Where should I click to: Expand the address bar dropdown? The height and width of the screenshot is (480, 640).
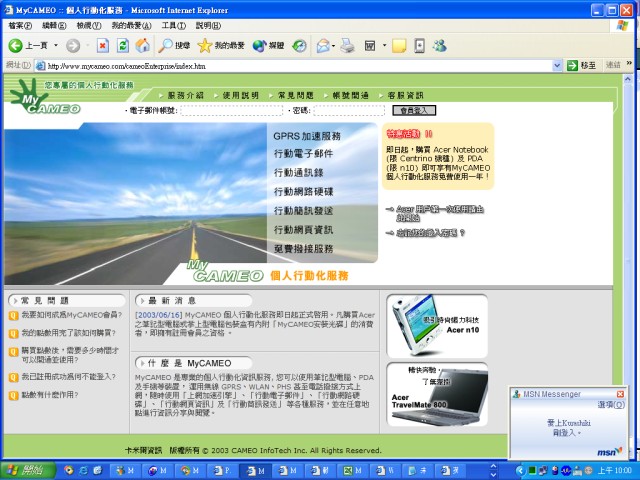point(557,66)
